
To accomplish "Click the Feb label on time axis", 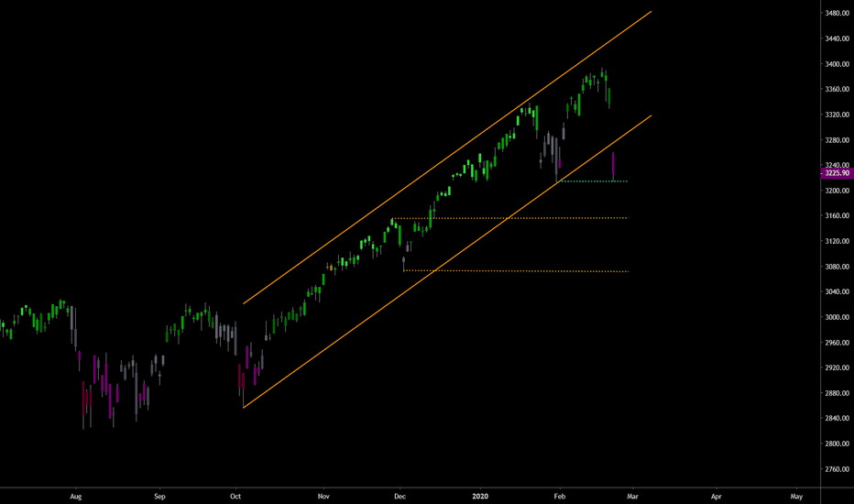I will point(559,497).
